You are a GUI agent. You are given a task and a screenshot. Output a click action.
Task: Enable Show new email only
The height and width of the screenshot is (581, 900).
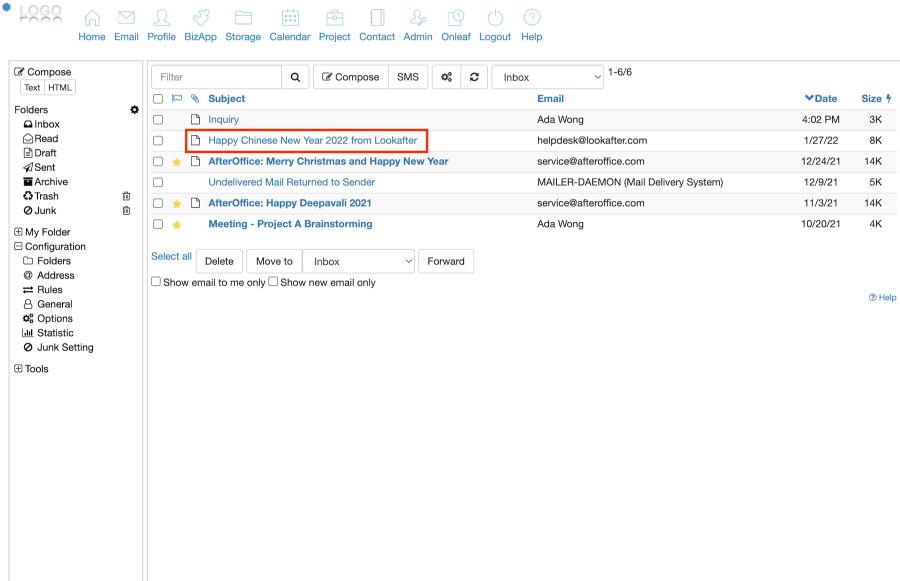coord(274,282)
